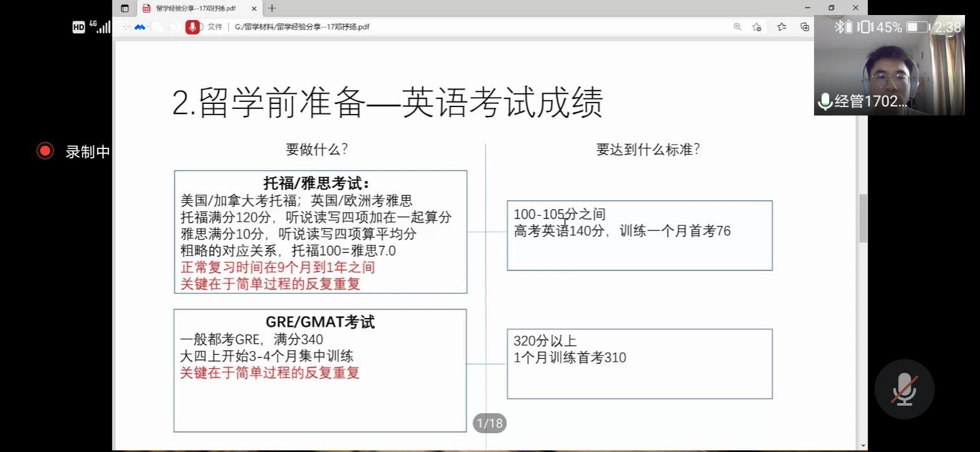Click the phone battery 45% status indicator
Screen dimensions: 980x452
pos(902,27)
